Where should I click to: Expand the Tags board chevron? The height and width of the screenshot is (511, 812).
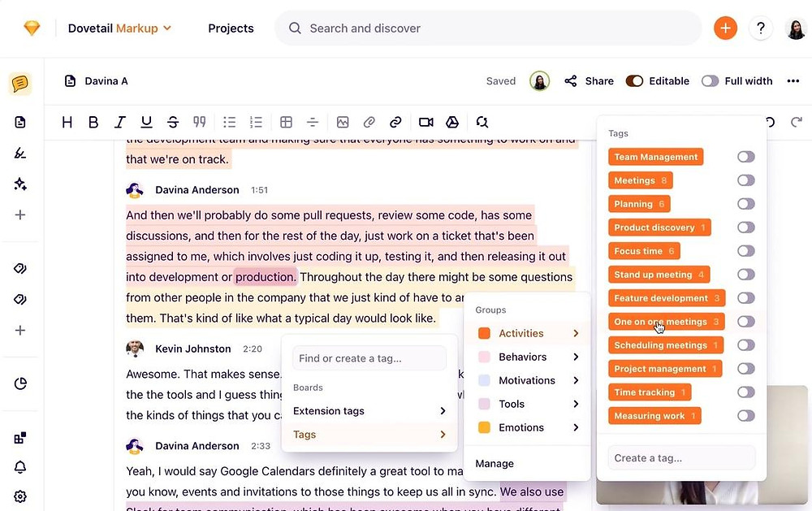443,435
